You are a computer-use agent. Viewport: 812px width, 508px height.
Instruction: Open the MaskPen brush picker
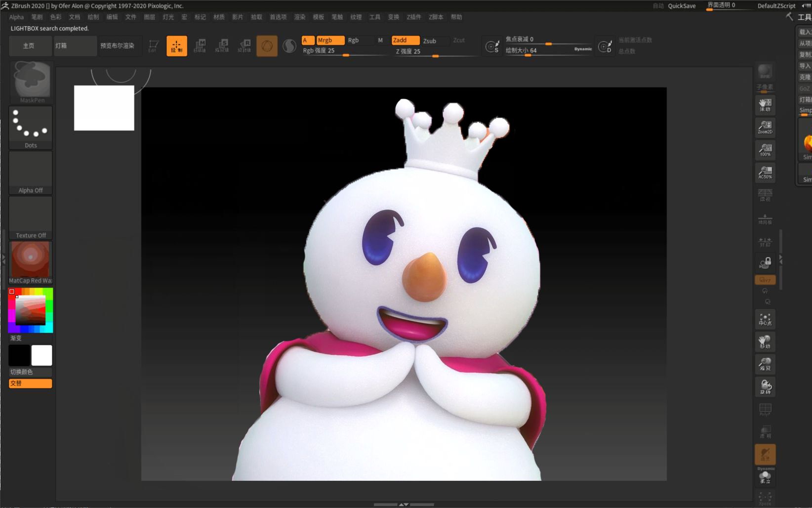[x=31, y=82]
